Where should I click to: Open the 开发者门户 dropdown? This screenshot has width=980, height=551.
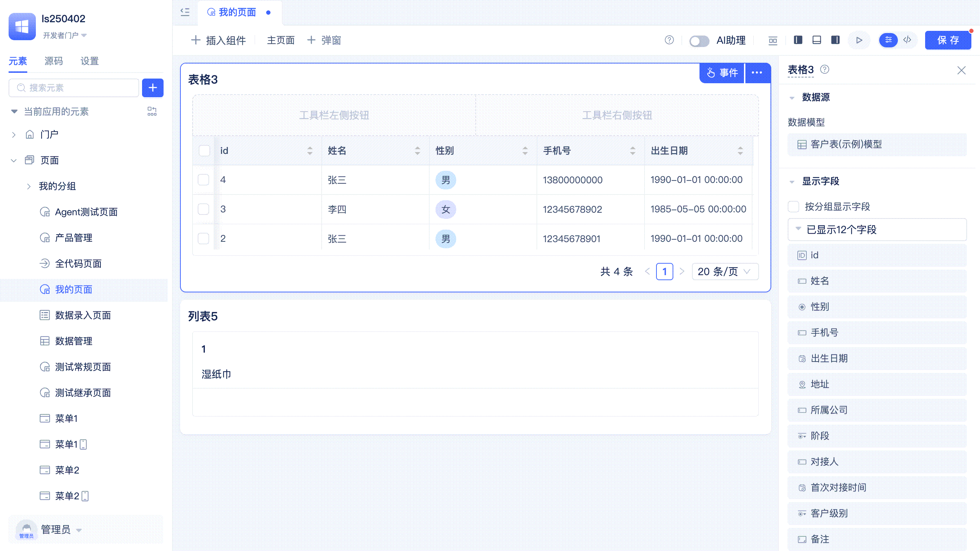coord(65,36)
